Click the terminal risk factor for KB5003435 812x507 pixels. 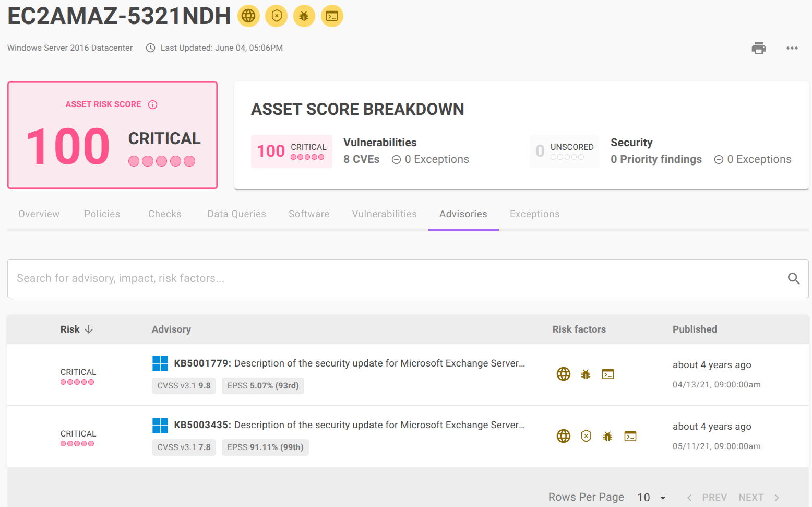630,436
